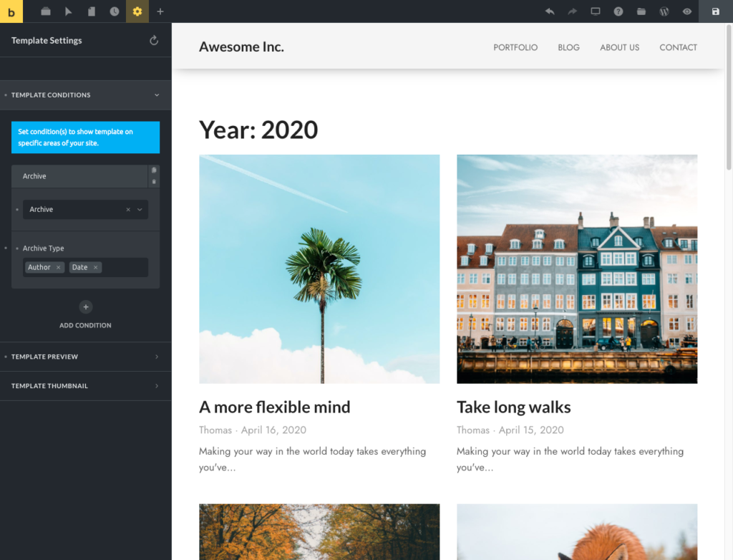Toggle frontend preview with eye icon
Viewport: 733px width, 560px height.
point(687,11)
